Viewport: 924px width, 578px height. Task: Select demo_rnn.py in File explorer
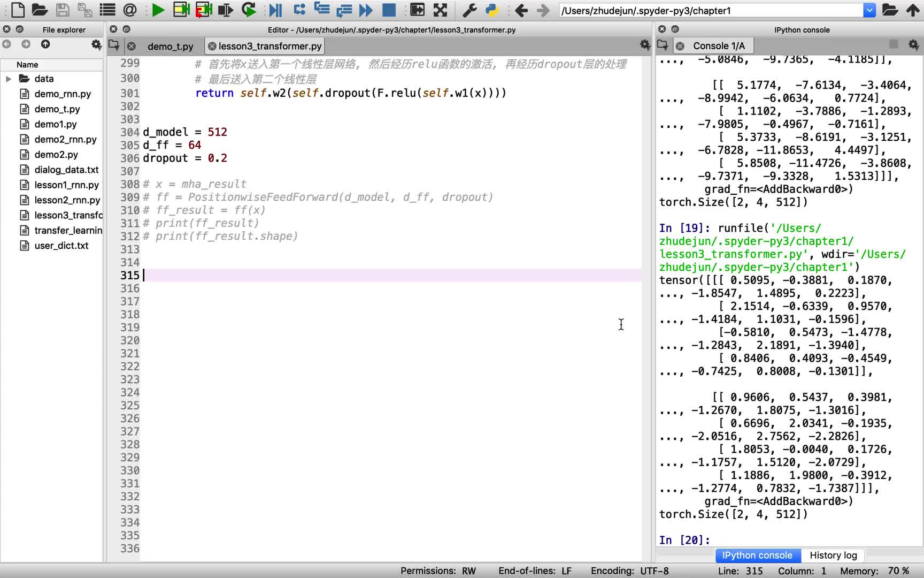[63, 94]
